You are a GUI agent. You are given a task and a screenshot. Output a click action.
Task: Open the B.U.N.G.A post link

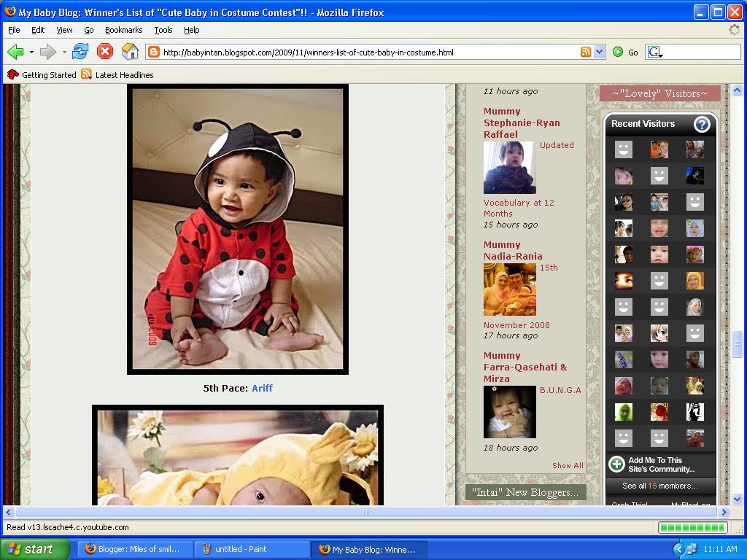pyautogui.click(x=560, y=391)
